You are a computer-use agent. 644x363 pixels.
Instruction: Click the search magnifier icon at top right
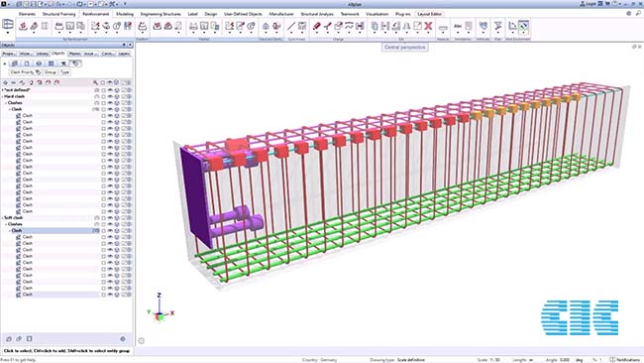pos(638,14)
